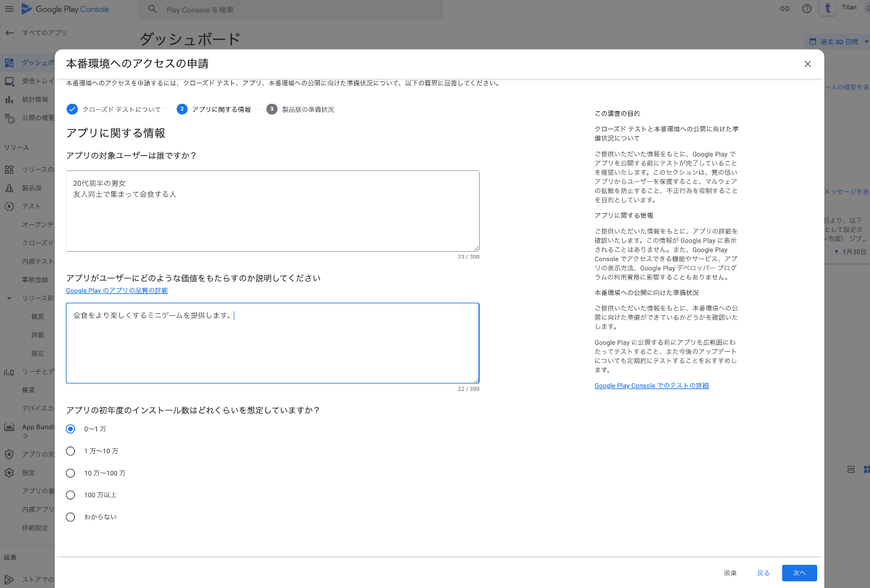
Task: Open デバイスカ item in the sidebar
Action: tap(38, 408)
